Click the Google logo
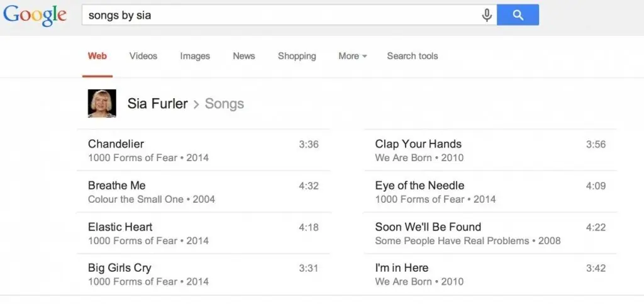644x304 pixels. tap(35, 15)
